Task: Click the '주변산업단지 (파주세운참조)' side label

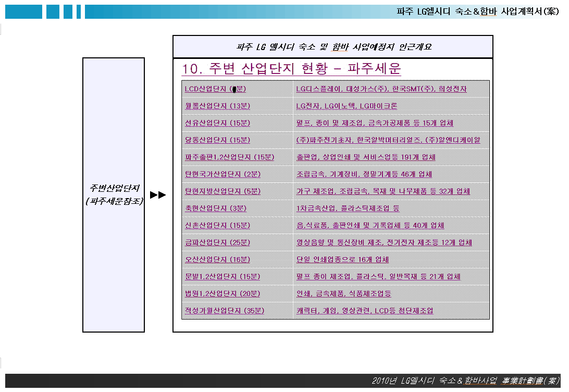Action: [x=114, y=194]
